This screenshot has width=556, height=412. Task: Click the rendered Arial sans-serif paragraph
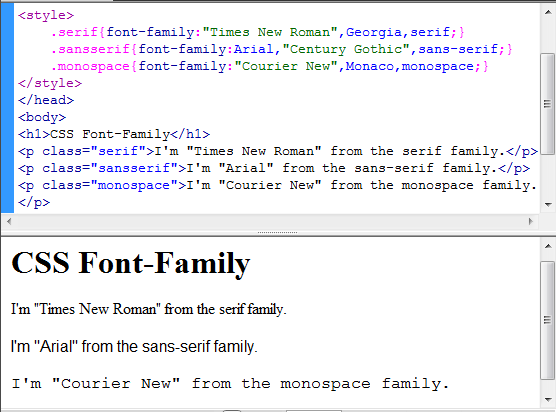[x=134, y=346]
